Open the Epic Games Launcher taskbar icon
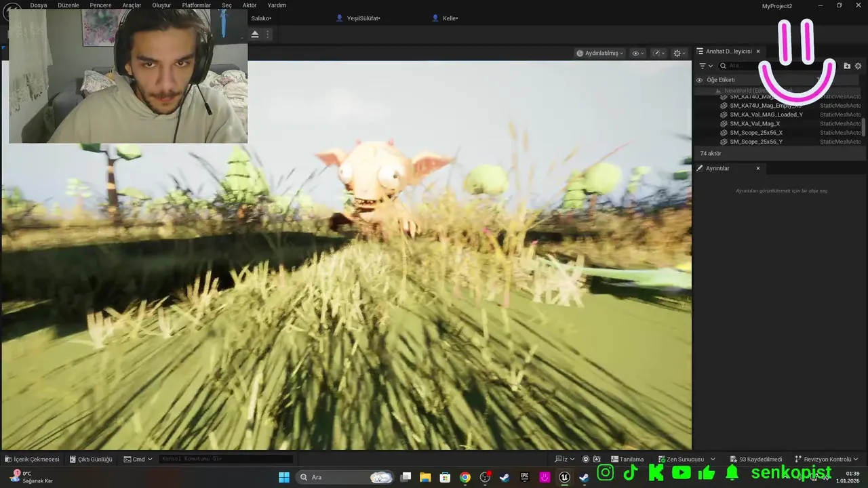The width and height of the screenshot is (868, 488). (x=524, y=477)
